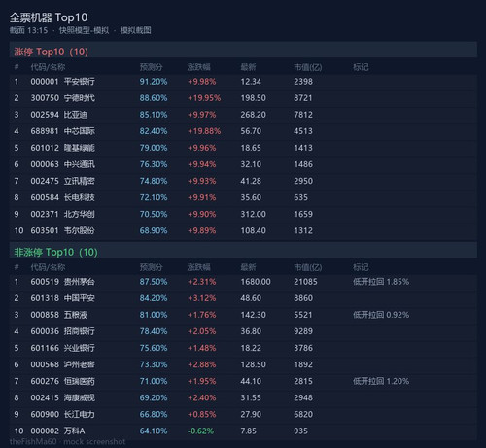This screenshot has height=448, width=486.
Task: Click latest price 1680.00
Action: 256,282
